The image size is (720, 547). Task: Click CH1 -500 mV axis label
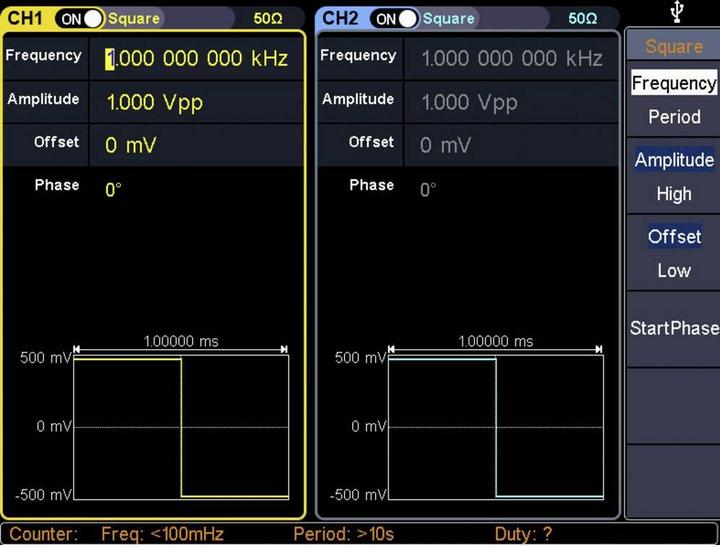click(x=43, y=495)
